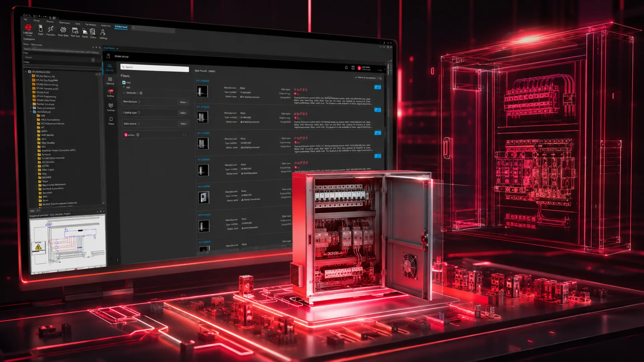Click the blue action button of topmost result
The width and height of the screenshot is (644, 362).
pyautogui.click(x=378, y=87)
